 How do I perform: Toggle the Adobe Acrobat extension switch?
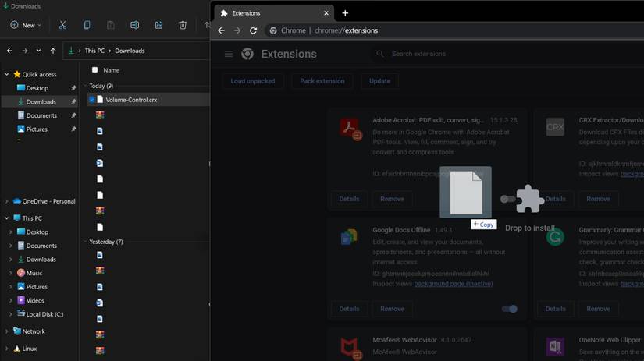508,199
